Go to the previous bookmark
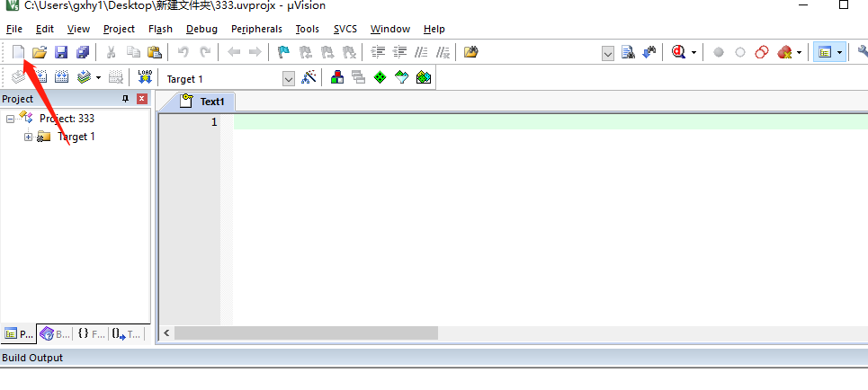 point(306,52)
